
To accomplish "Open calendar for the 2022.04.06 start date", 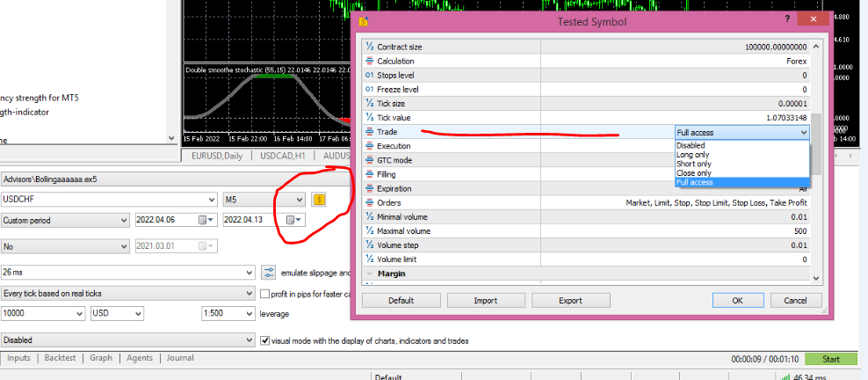I will (206, 220).
